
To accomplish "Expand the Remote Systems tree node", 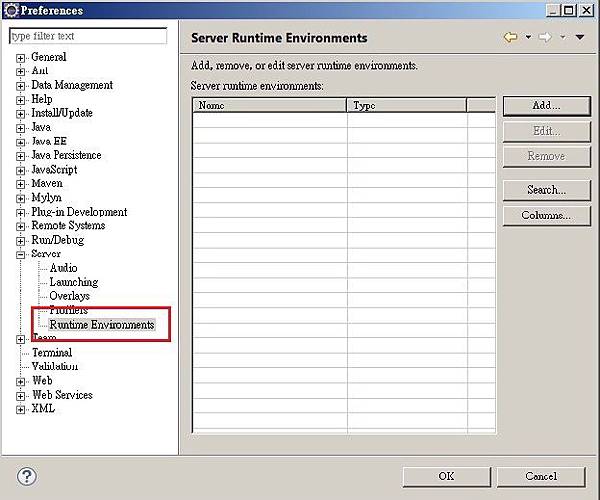I will coord(20,226).
